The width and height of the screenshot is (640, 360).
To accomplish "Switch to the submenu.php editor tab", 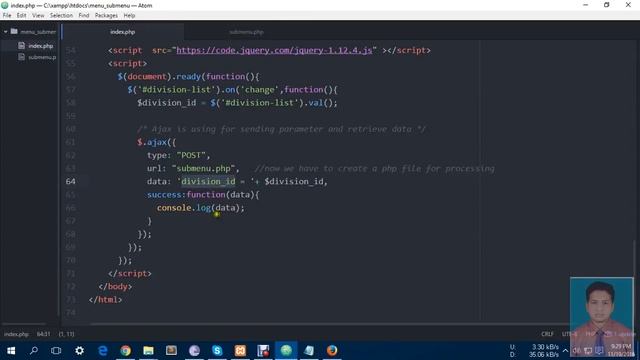I will coord(246,32).
